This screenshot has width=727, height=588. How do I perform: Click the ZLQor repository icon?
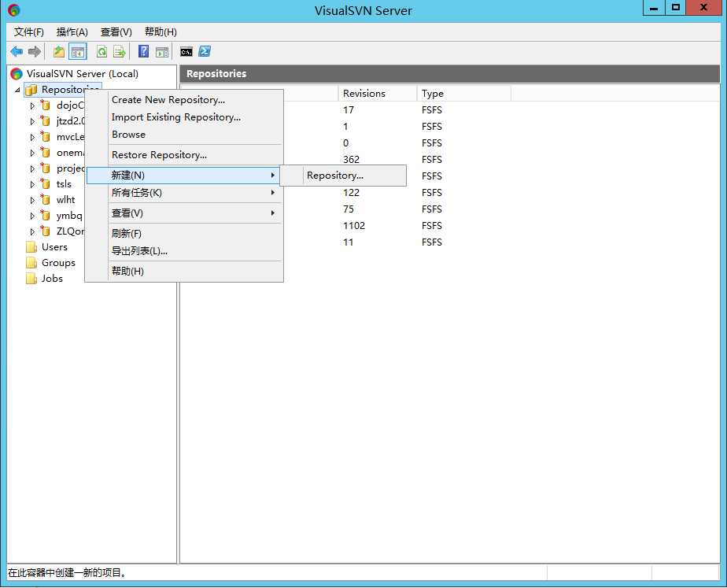(46, 231)
